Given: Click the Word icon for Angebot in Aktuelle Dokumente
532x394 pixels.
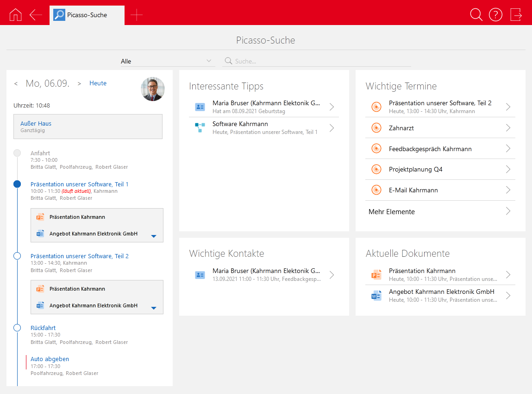Looking at the screenshot, I should 376,296.
